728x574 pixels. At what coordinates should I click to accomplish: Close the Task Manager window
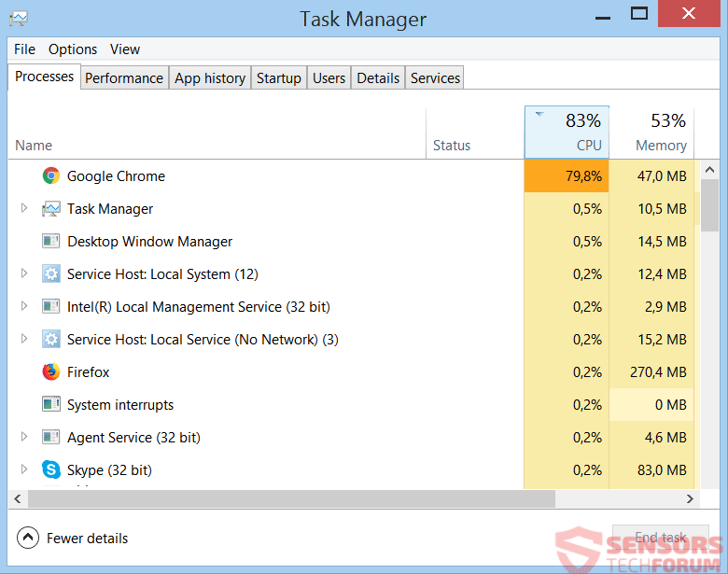coord(689,13)
